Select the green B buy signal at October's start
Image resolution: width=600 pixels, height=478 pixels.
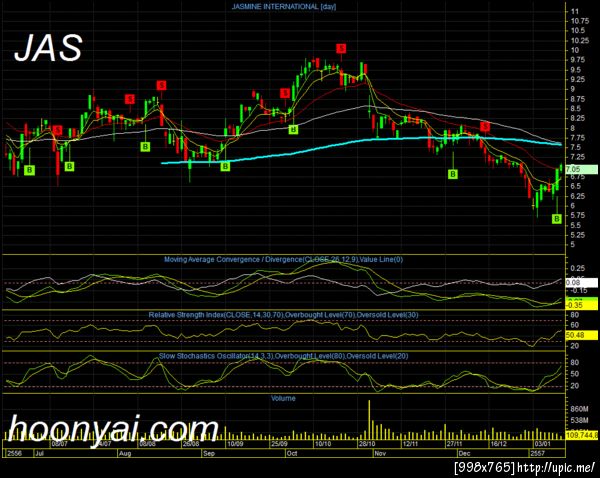click(293, 129)
